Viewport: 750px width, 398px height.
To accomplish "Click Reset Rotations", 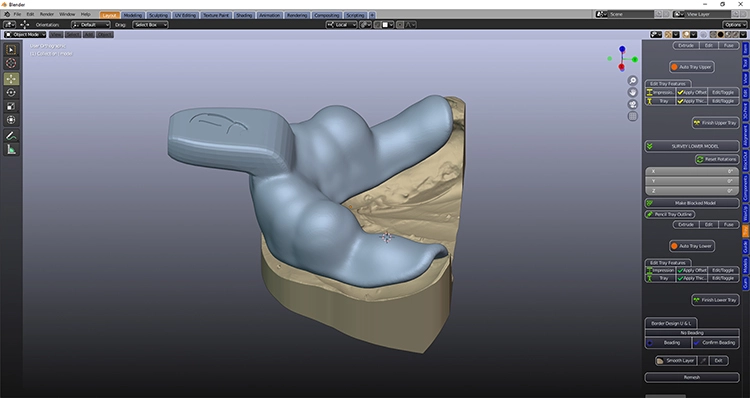I will pyautogui.click(x=717, y=159).
